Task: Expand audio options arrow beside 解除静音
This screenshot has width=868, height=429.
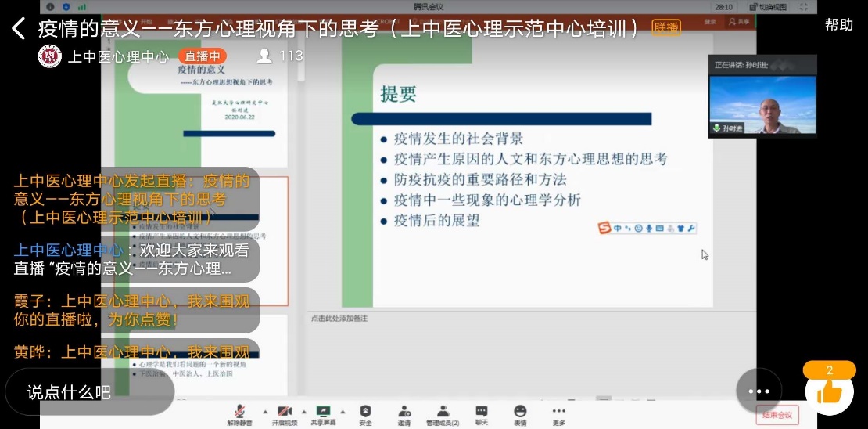Action: coord(264,411)
